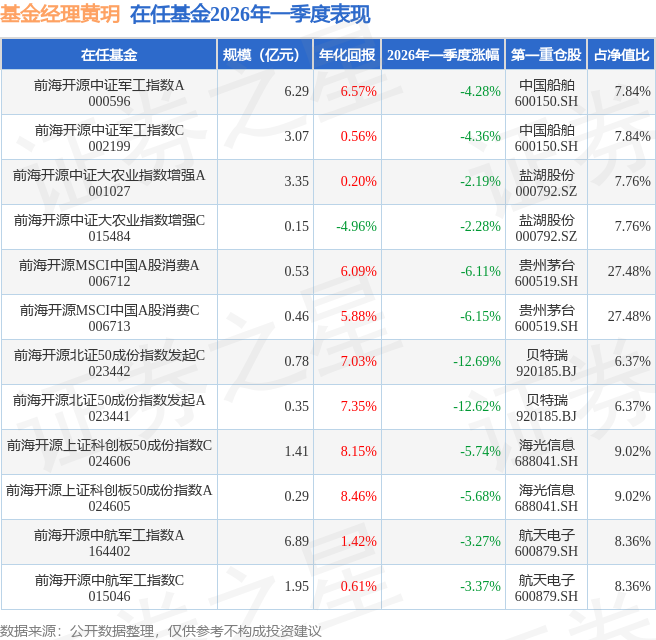Click the 1.42% annualized return value
Screen dimensions: 656x640
[359, 541]
